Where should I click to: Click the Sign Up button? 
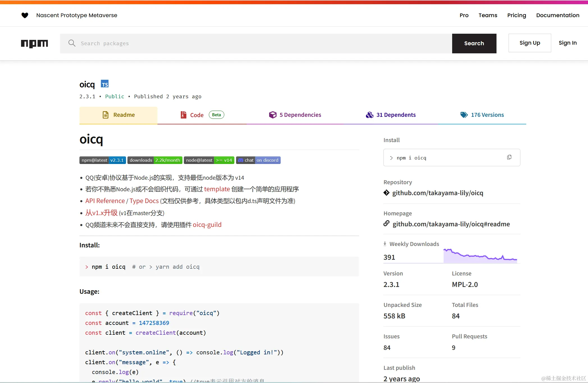[x=530, y=43]
